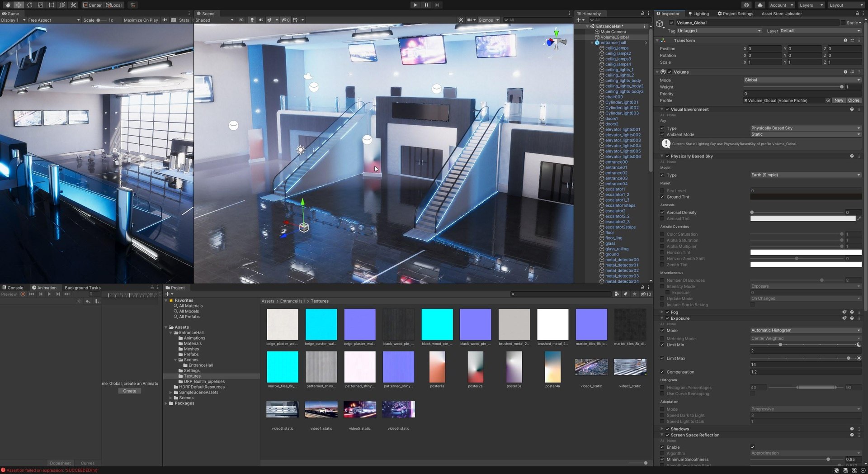The height and width of the screenshot is (474, 868).
Task: Open the Collab services icon
Action: pyautogui.click(x=746, y=5)
